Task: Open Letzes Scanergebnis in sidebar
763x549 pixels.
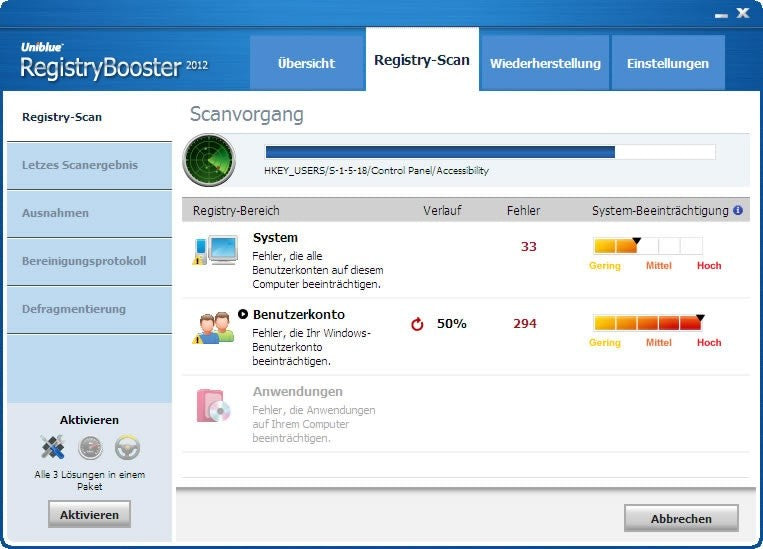Action: [89, 165]
